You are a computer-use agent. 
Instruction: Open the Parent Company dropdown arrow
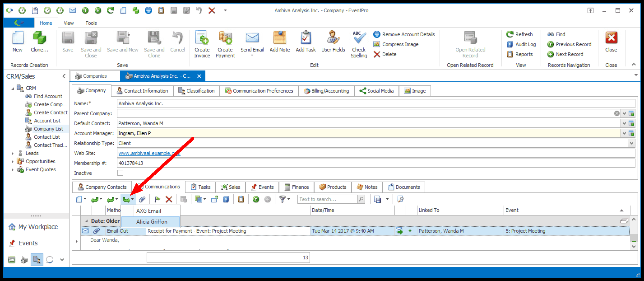point(624,113)
